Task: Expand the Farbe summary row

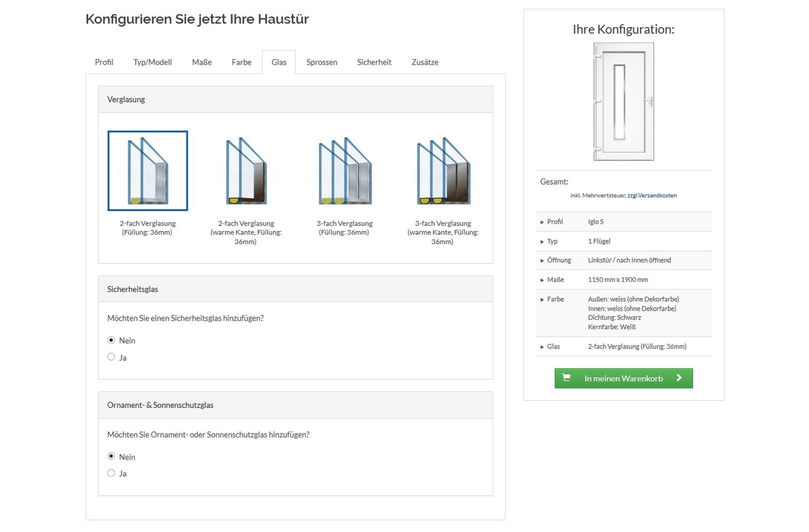Action: coord(555,299)
